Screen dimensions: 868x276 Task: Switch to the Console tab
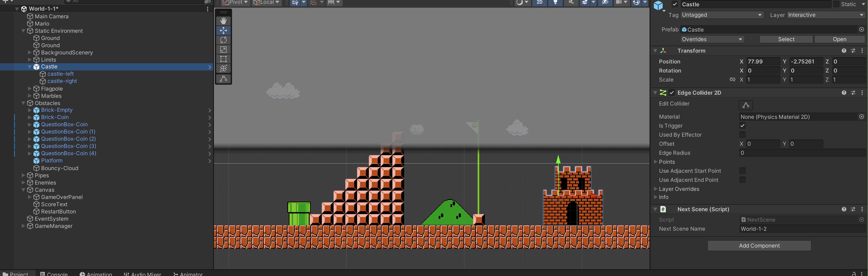pos(54,274)
